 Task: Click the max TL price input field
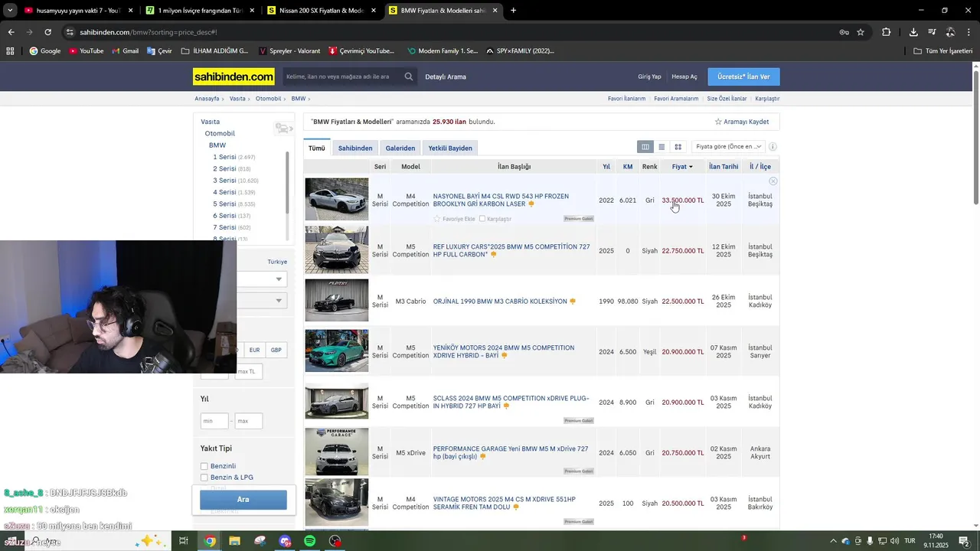point(249,371)
